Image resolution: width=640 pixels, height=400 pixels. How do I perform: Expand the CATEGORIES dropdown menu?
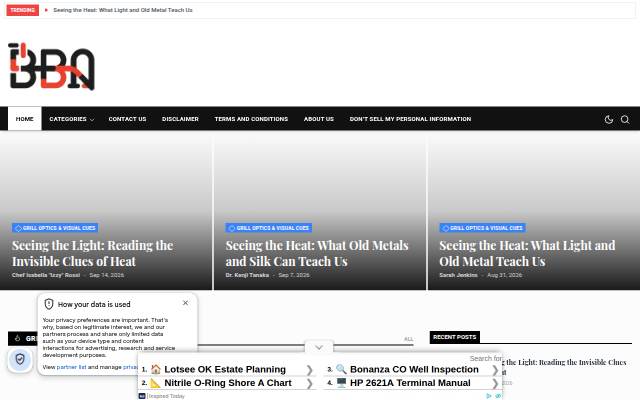point(71,119)
